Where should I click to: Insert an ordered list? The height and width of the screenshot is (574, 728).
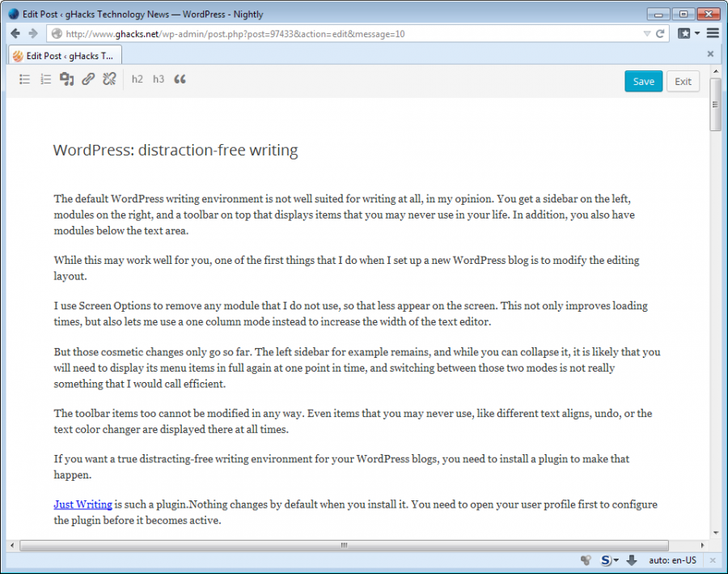(45, 79)
